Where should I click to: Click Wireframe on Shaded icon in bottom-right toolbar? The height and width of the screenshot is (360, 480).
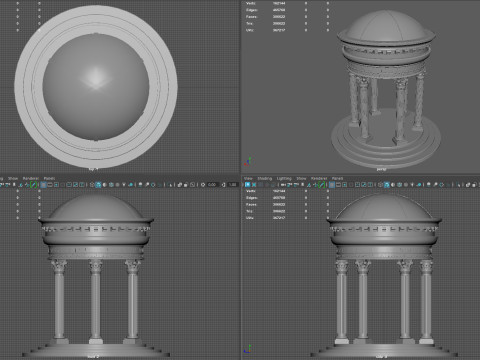(x=399, y=185)
